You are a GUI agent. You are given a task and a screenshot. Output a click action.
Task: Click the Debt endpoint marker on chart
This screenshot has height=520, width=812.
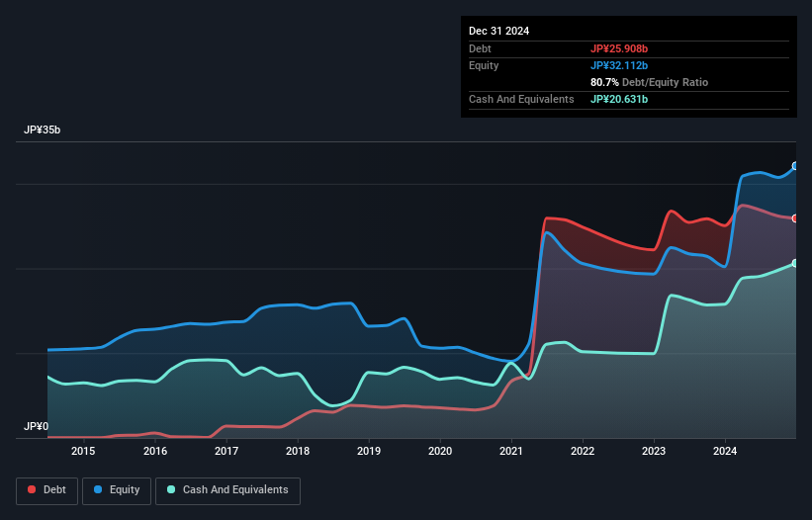[x=795, y=218]
